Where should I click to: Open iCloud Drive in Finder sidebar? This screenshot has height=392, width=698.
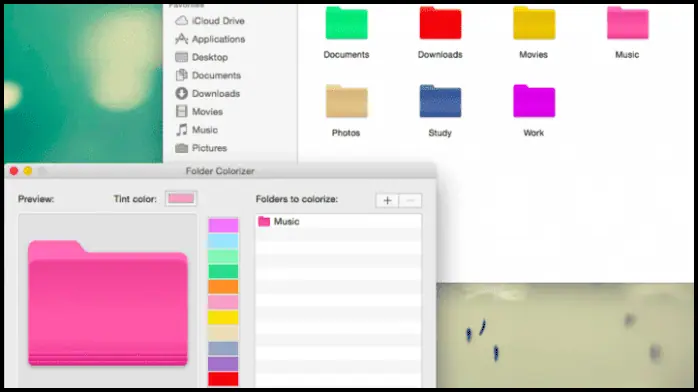click(210, 21)
